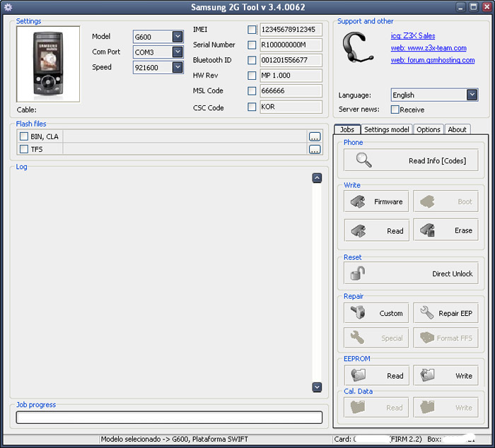Check the HW Rev checkbox
The width and height of the screenshot is (495, 448).
pos(252,76)
